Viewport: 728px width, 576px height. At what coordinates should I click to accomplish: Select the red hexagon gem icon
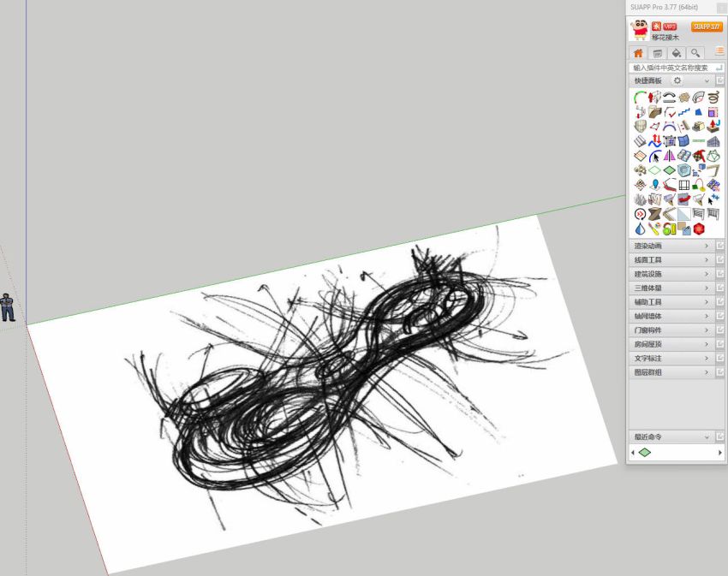(x=699, y=229)
